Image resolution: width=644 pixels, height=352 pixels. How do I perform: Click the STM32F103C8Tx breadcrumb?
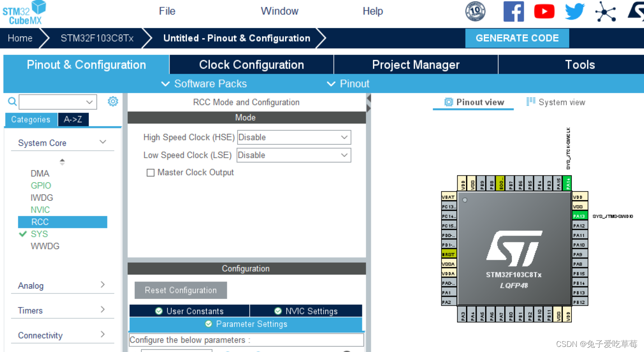(97, 38)
